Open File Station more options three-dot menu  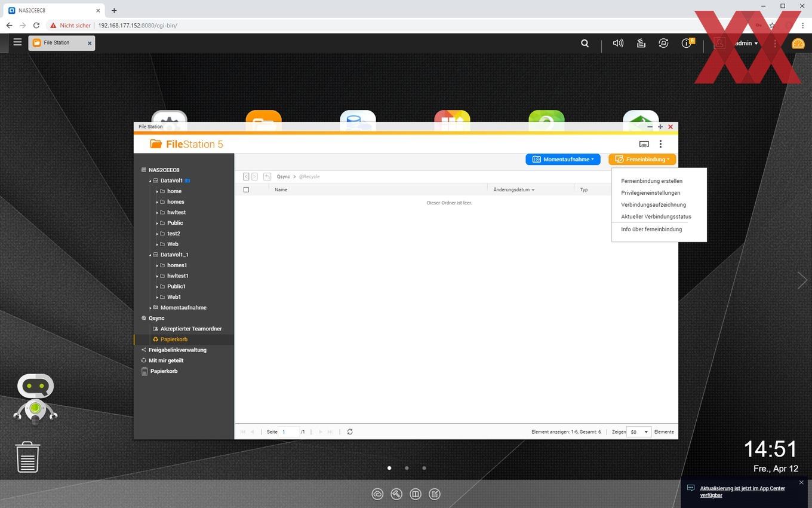(x=660, y=144)
